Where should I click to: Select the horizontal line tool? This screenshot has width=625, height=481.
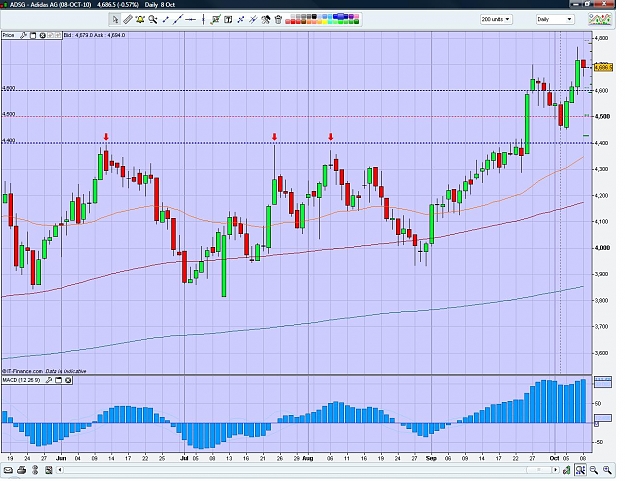click(x=191, y=19)
